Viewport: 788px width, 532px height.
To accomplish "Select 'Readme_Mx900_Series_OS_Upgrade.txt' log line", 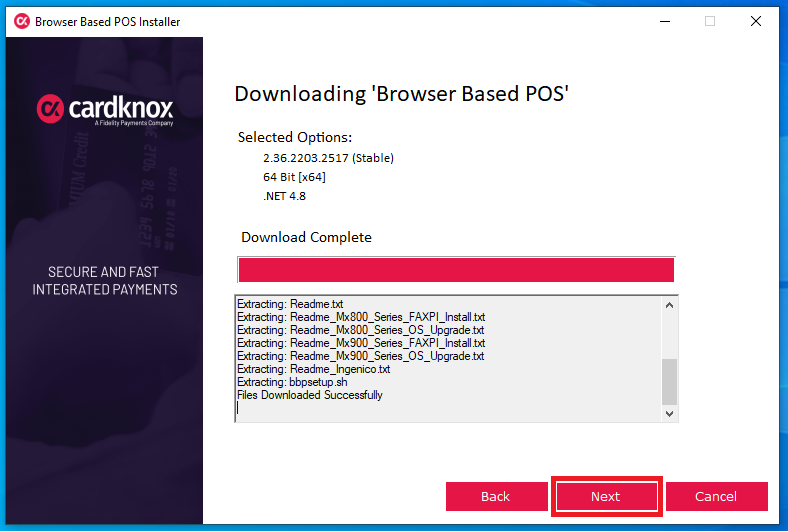I will point(360,356).
